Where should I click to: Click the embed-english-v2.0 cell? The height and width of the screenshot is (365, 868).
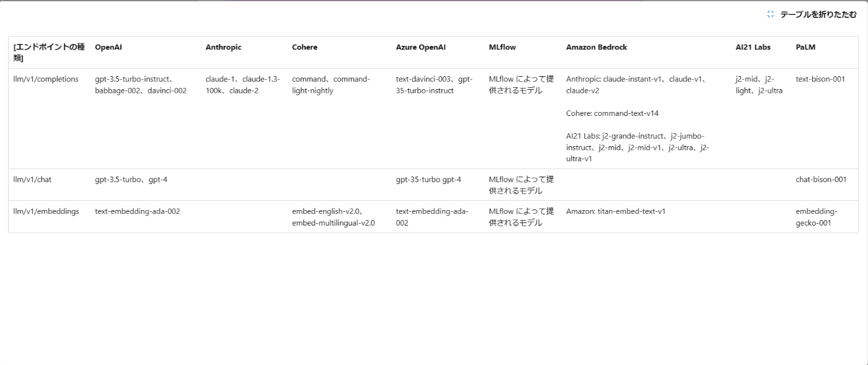tap(334, 217)
